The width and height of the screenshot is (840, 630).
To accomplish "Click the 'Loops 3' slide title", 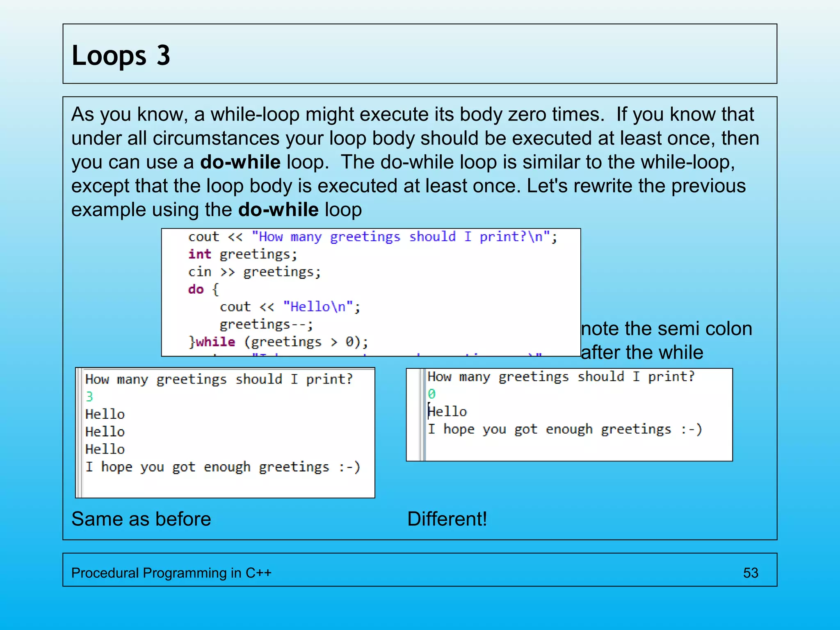I will 121,55.
